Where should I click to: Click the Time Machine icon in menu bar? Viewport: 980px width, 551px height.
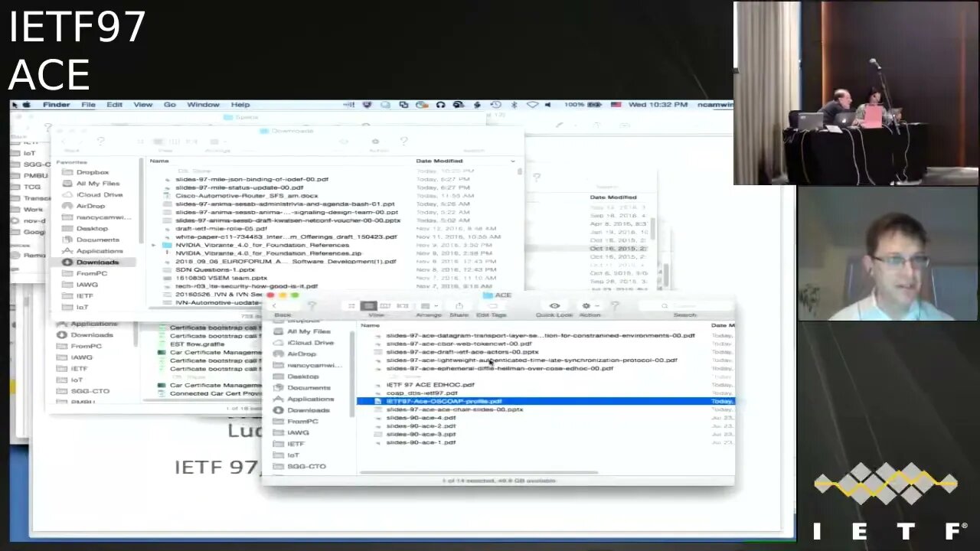pyautogui.click(x=495, y=105)
